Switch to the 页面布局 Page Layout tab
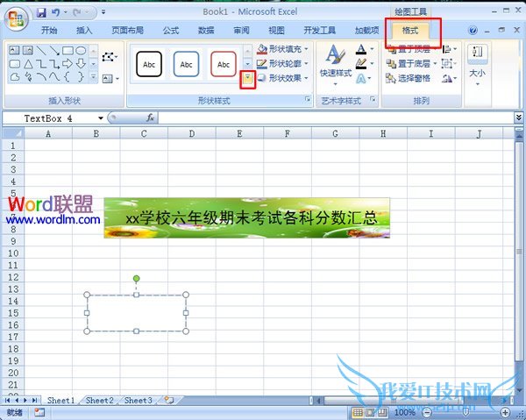This screenshot has height=420, width=526. tap(127, 31)
